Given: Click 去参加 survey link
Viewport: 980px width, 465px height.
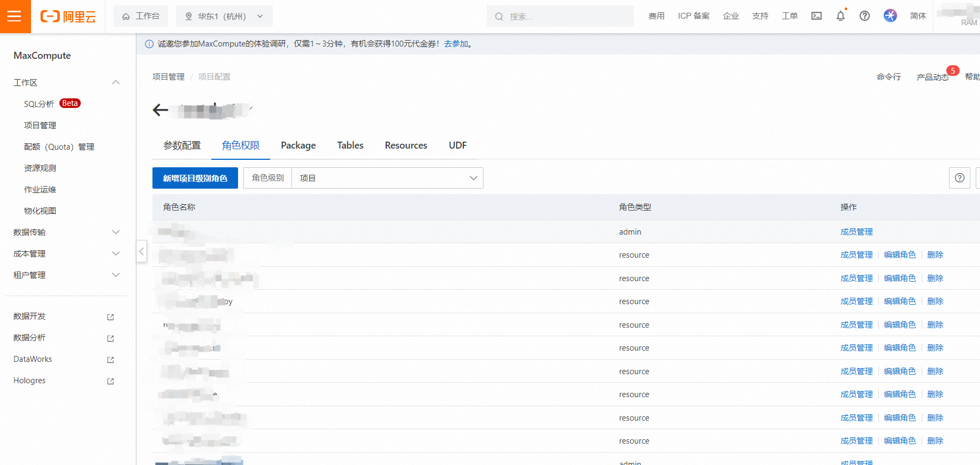Looking at the screenshot, I should click(x=456, y=44).
